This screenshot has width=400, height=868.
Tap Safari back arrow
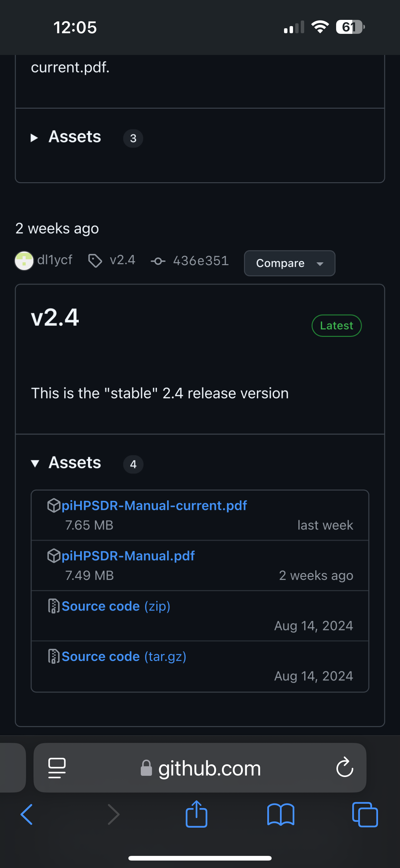[x=27, y=814]
